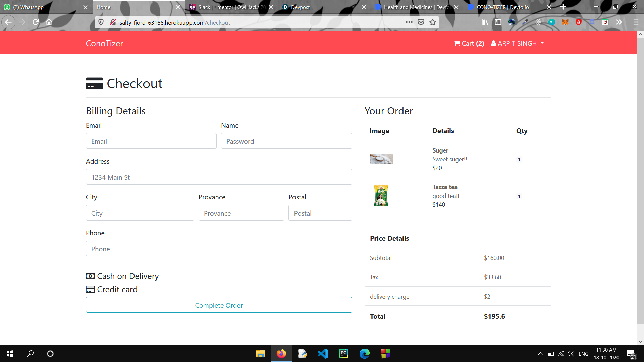Click the Email input field

pos(151,141)
